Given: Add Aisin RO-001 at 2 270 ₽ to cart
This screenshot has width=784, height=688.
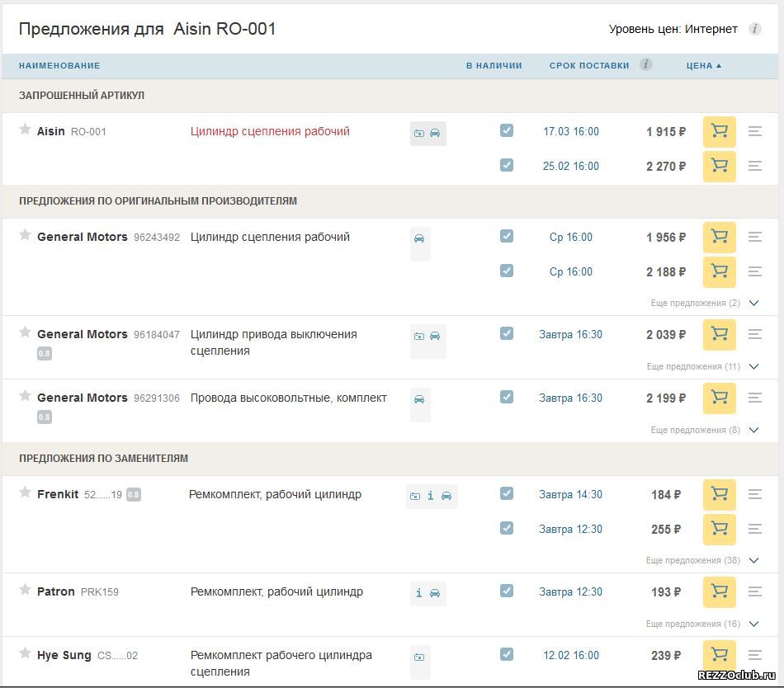Looking at the screenshot, I should [x=719, y=166].
